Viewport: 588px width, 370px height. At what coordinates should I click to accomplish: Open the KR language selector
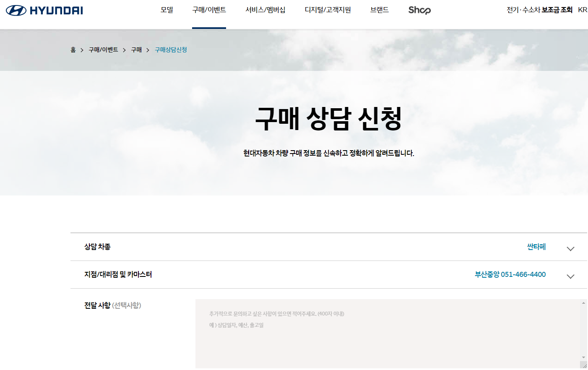(x=583, y=10)
